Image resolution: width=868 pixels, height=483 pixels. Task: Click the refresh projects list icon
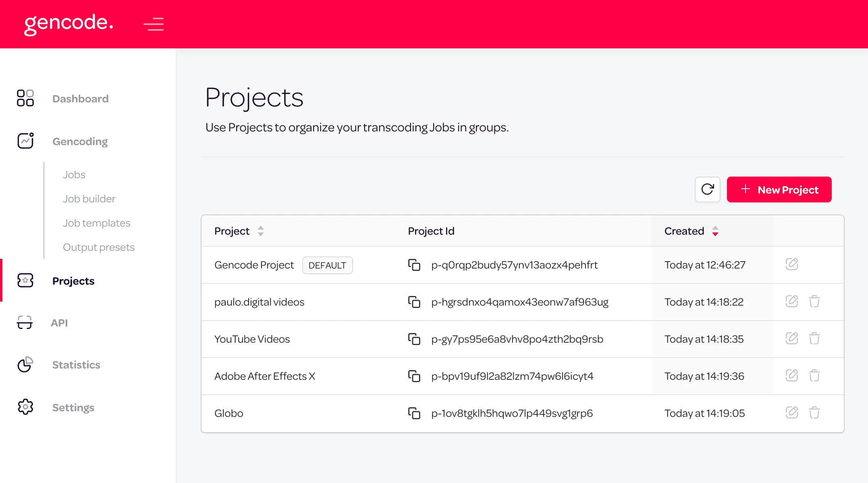707,189
